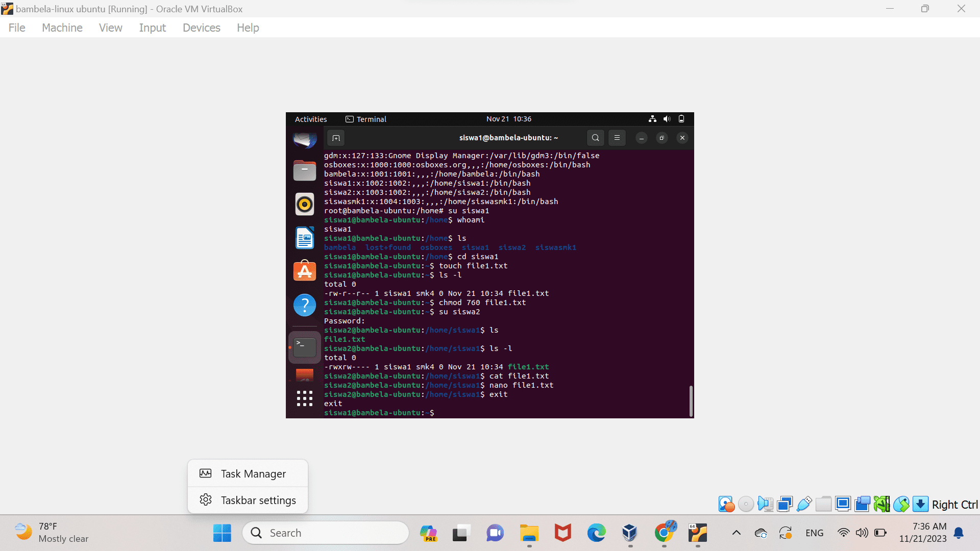Click the VirtualBox hard disk activity indicator
Image resolution: width=980 pixels, height=551 pixels.
[726, 504]
